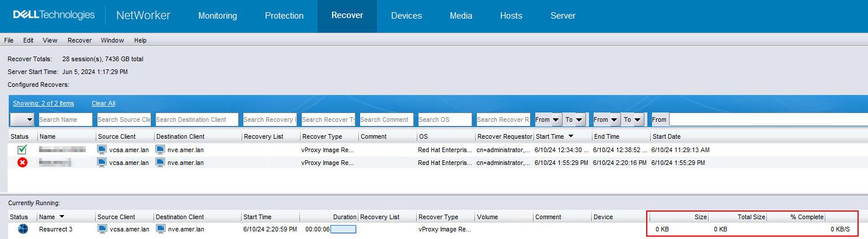Click destination client icon of Resurrect 3
868x239 pixels.
coord(161,229)
